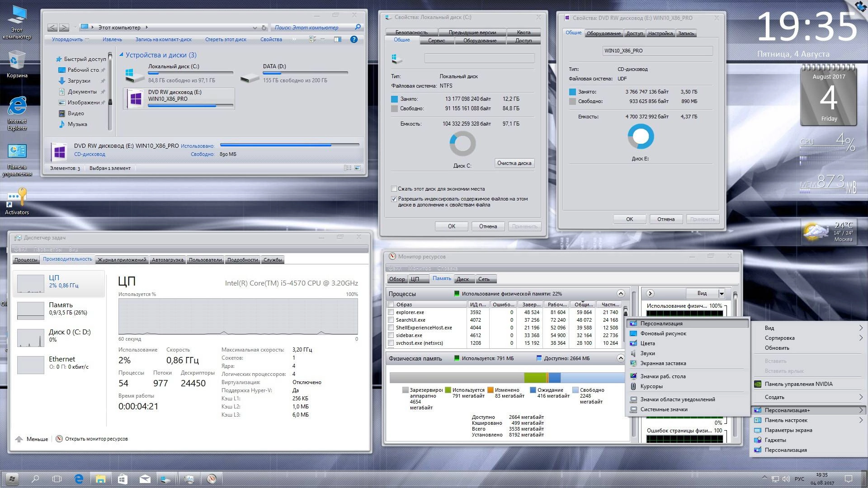Viewport: 868px width, 488px height.
Task: Open the Action Center notification icon
Action: point(849,479)
